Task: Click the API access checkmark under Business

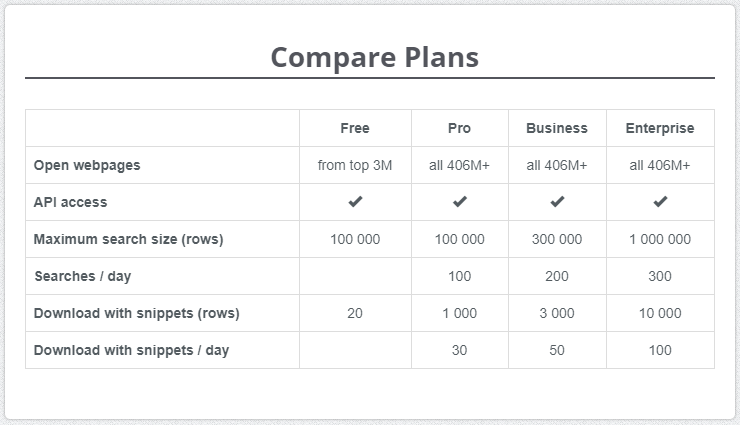Action: click(557, 202)
